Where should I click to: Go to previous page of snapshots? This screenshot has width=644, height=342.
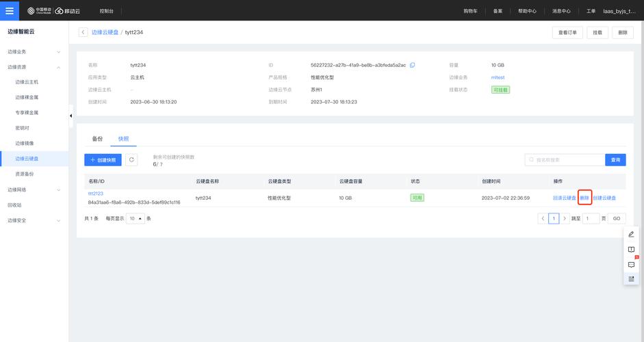pyautogui.click(x=543, y=218)
